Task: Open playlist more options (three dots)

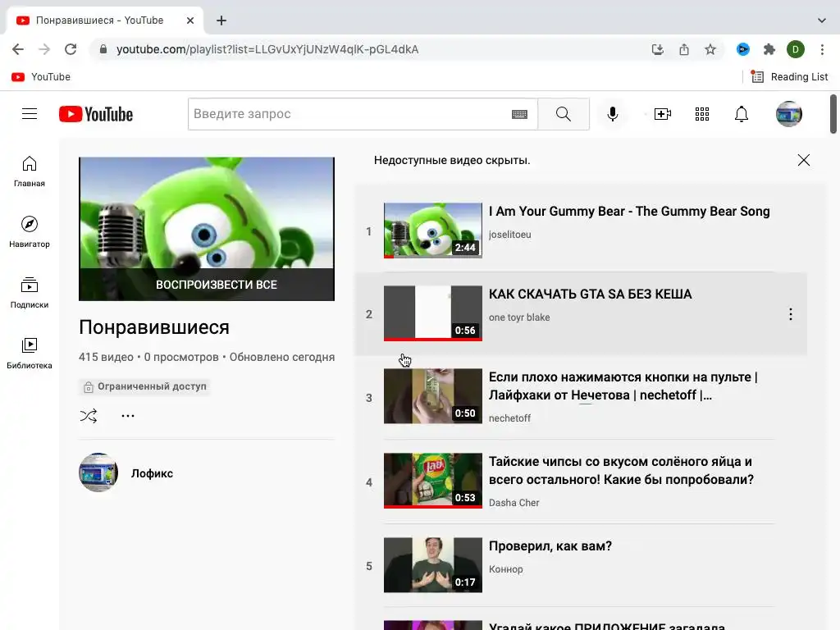Action: [x=127, y=416]
